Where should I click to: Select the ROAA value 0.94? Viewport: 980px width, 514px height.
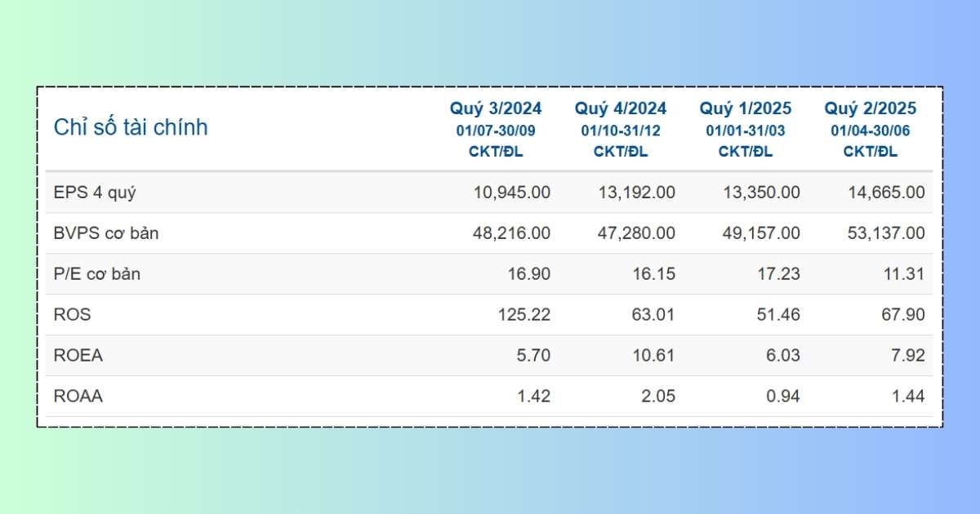(x=782, y=397)
